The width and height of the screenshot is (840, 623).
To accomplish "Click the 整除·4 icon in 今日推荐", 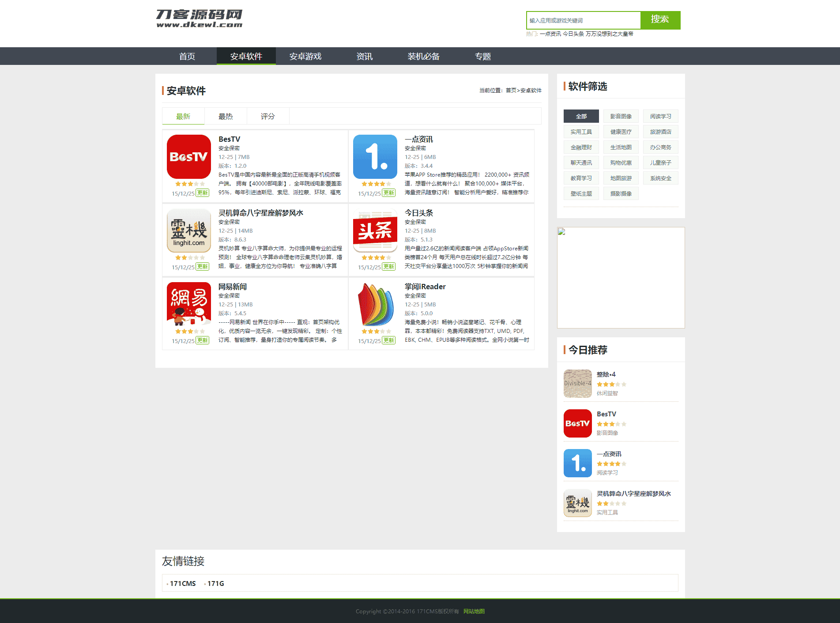I will click(x=578, y=384).
